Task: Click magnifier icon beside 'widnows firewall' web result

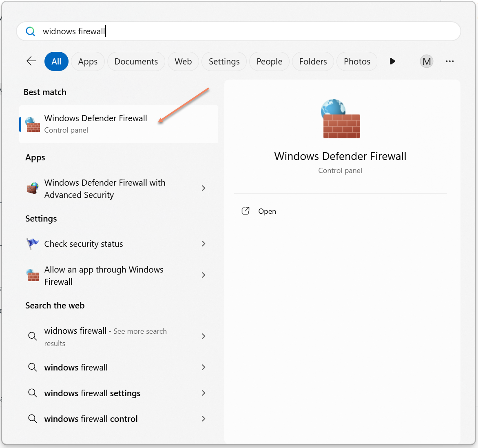Action: pos(33,336)
